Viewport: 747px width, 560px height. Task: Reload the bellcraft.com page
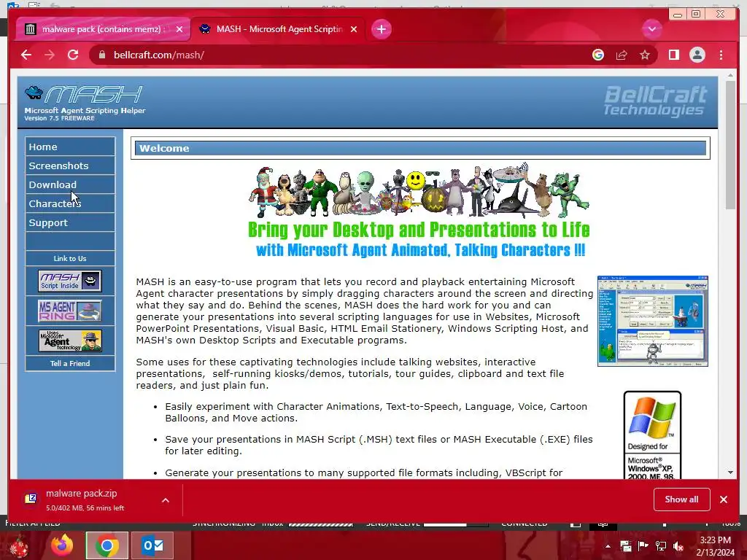[x=73, y=55]
